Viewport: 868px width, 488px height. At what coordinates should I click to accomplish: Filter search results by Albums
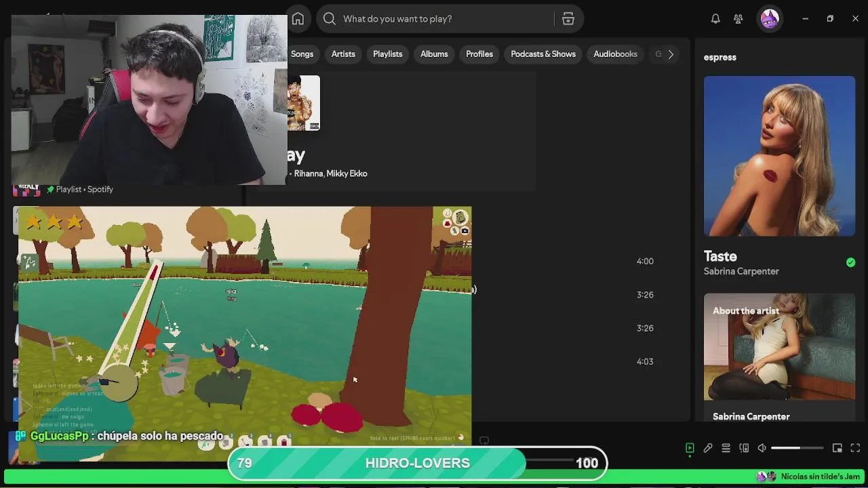pyautogui.click(x=434, y=54)
